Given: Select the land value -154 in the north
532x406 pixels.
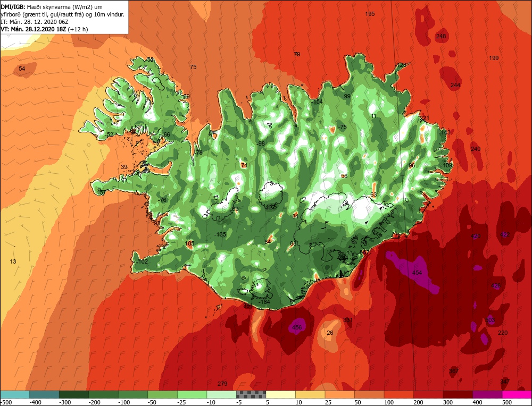Looking at the screenshot, I should tap(317, 101).
